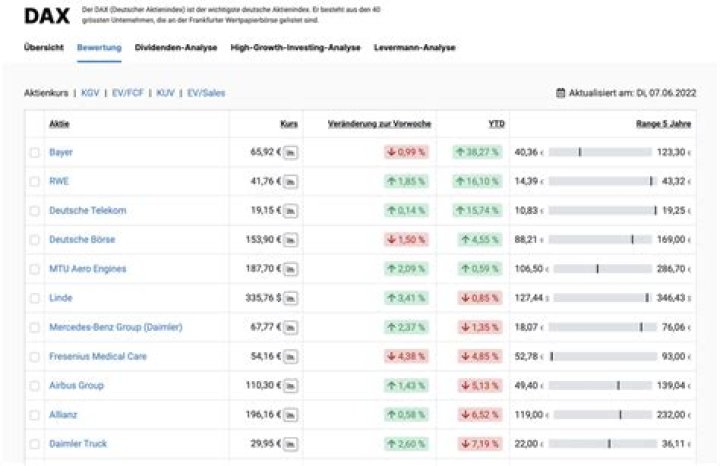Sort table by YTD column header
The image size is (720, 466).
click(496, 124)
